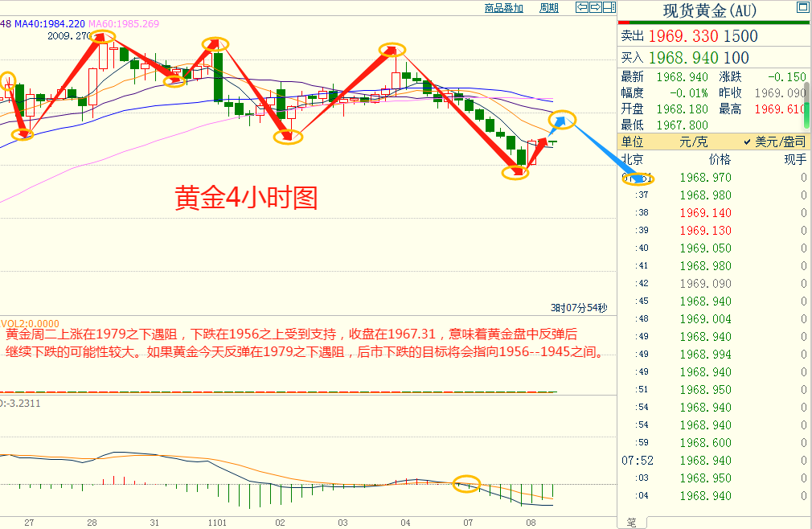Click the 3时07分54秒 countdown timer

pyautogui.click(x=579, y=308)
